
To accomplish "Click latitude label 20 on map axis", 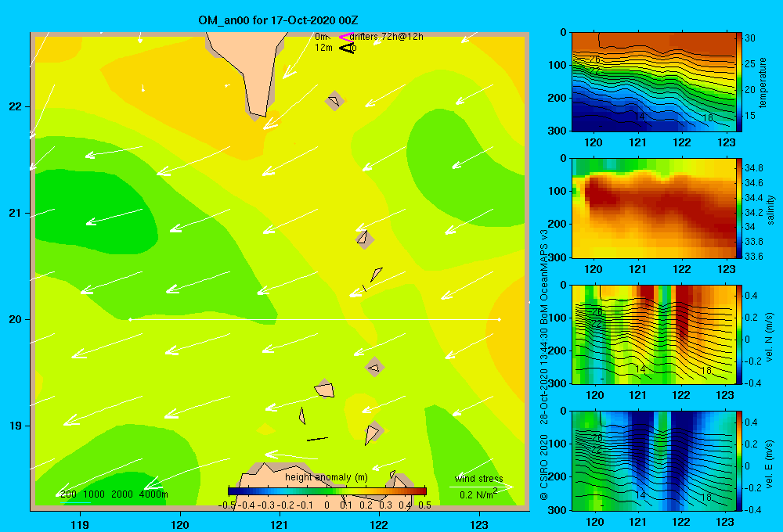I will [16, 319].
